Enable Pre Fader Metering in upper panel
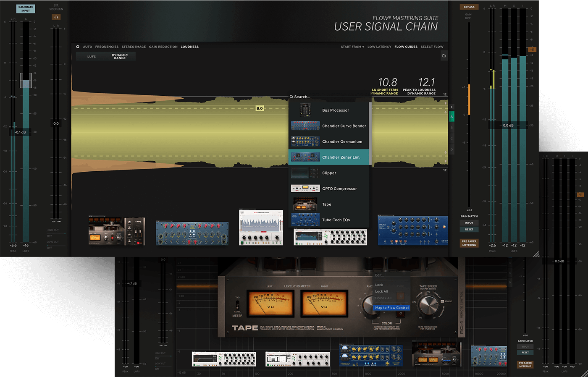Viewport: 588px width, 377px height. click(469, 243)
